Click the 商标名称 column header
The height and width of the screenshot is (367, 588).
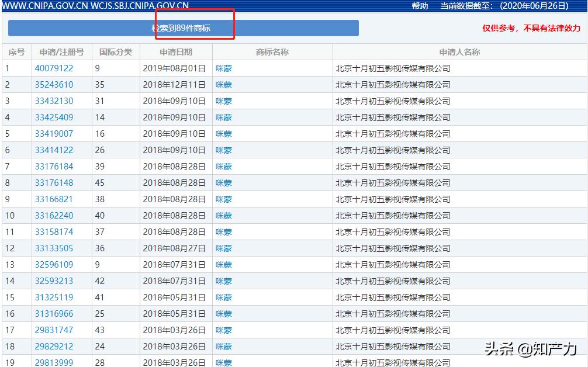(272, 52)
